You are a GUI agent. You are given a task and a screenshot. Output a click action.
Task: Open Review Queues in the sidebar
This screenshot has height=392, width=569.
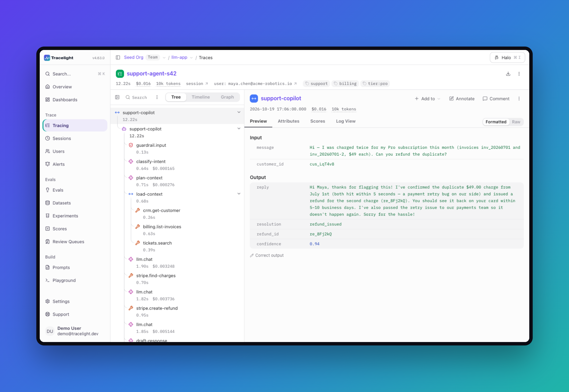[75, 241]
